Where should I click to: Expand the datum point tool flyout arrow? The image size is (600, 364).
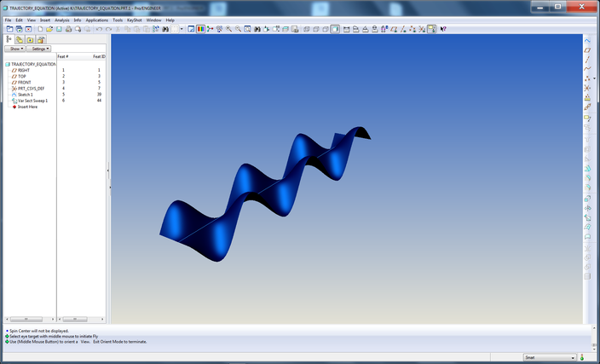click(x=594, y=78)
